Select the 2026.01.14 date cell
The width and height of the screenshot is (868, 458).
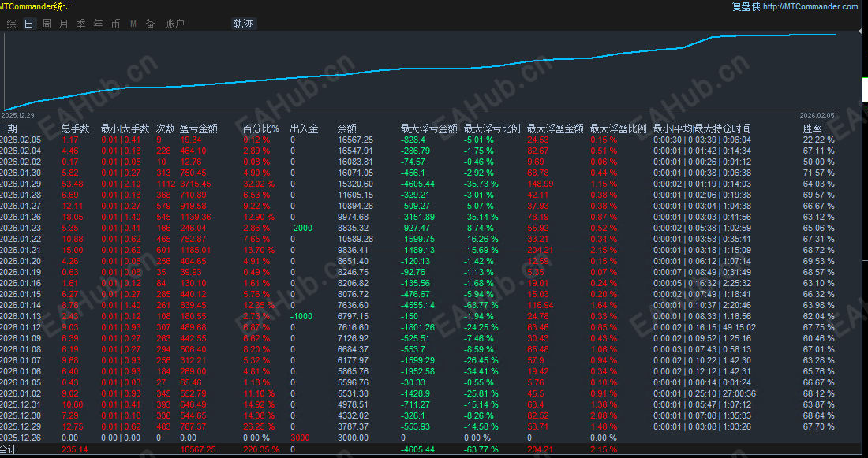point(21,305)
